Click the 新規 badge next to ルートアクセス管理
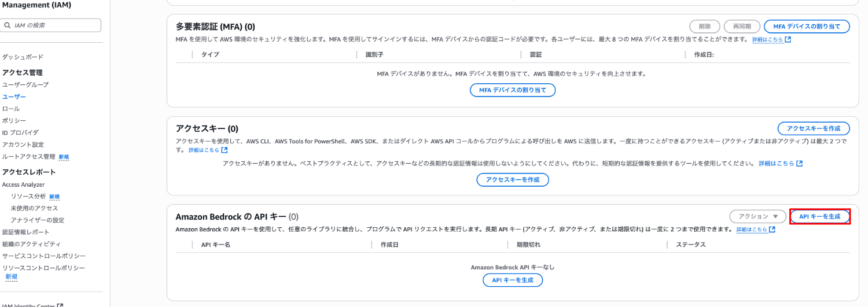This screenshot has height=307, width=868. (x=64, y=157)
